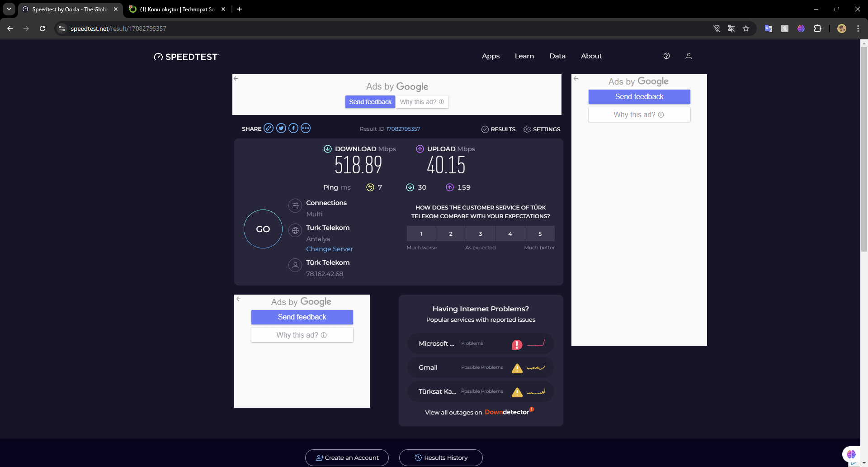Open the Gmail possible problems row
This screenshot has width=868, height=467.
[x=481, y=367]
